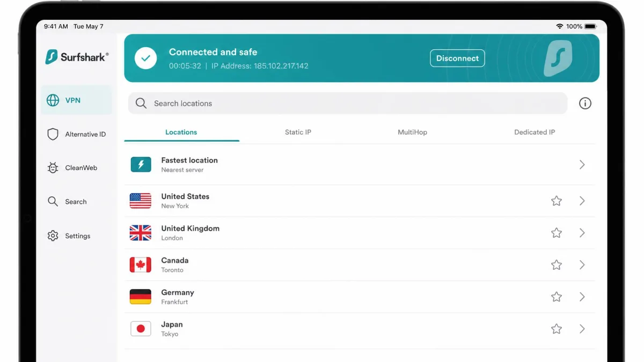Screen dimensions: 644x362
Task: Open Alternative ID shield icon
Action: tap(53, 134)
